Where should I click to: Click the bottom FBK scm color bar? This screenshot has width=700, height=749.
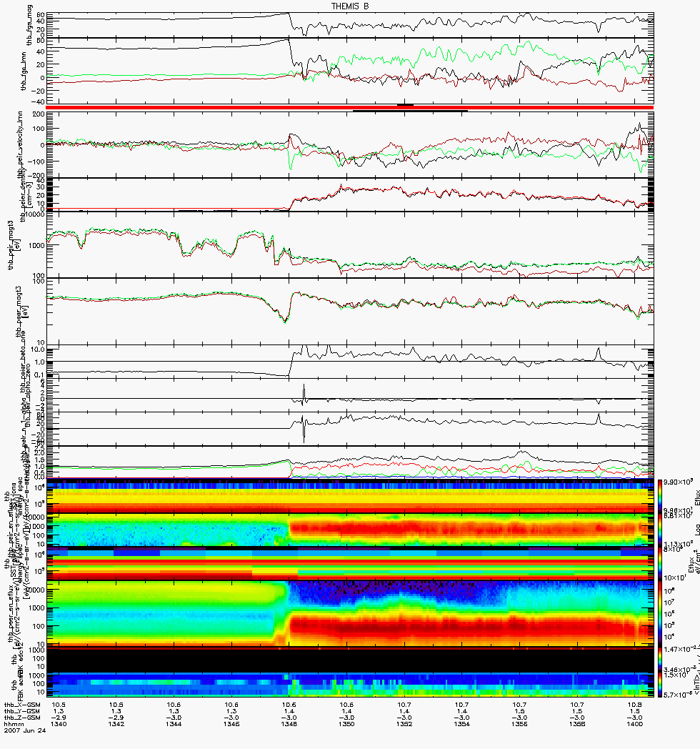pyautogui.click(x=660, y=685)
